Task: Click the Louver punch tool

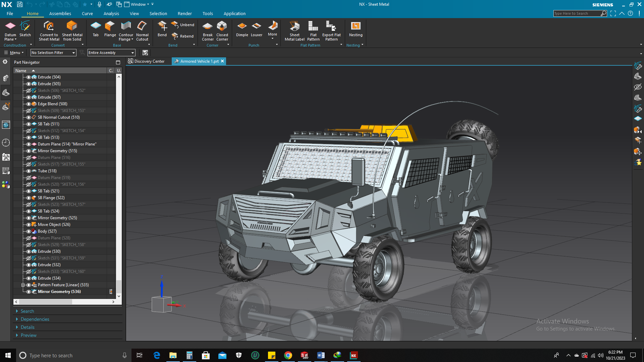Action: point(257,29)
